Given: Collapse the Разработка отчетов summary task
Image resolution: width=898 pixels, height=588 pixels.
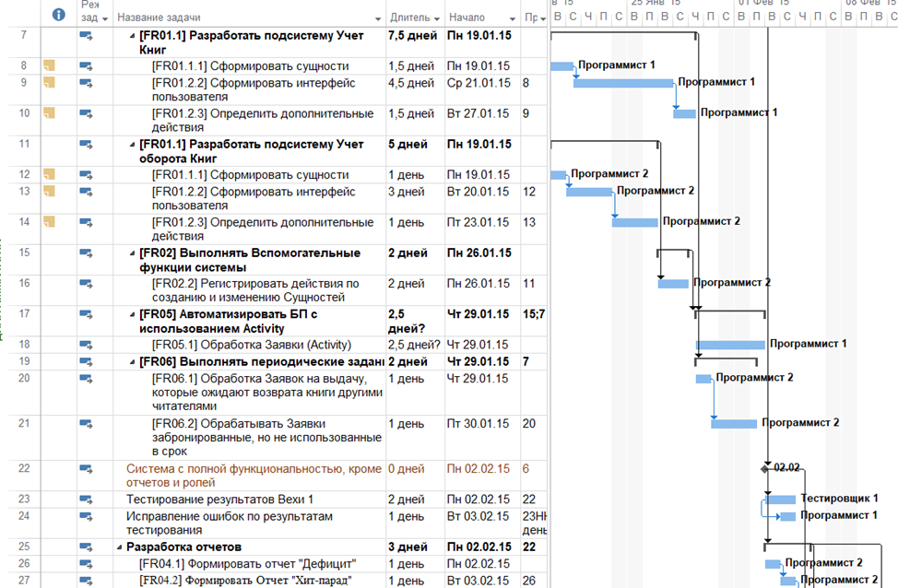Looking at the screenshot, I should pos(119,547).
